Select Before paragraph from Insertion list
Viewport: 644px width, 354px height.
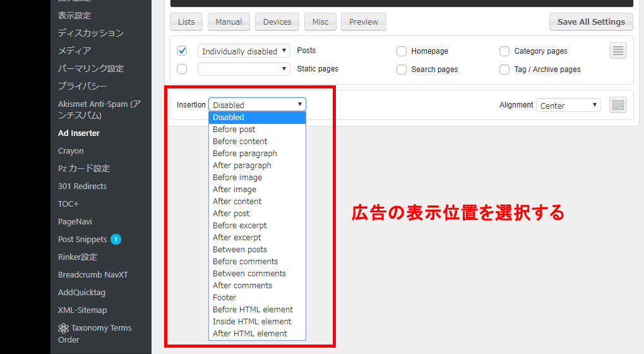[x=245, y=154]
